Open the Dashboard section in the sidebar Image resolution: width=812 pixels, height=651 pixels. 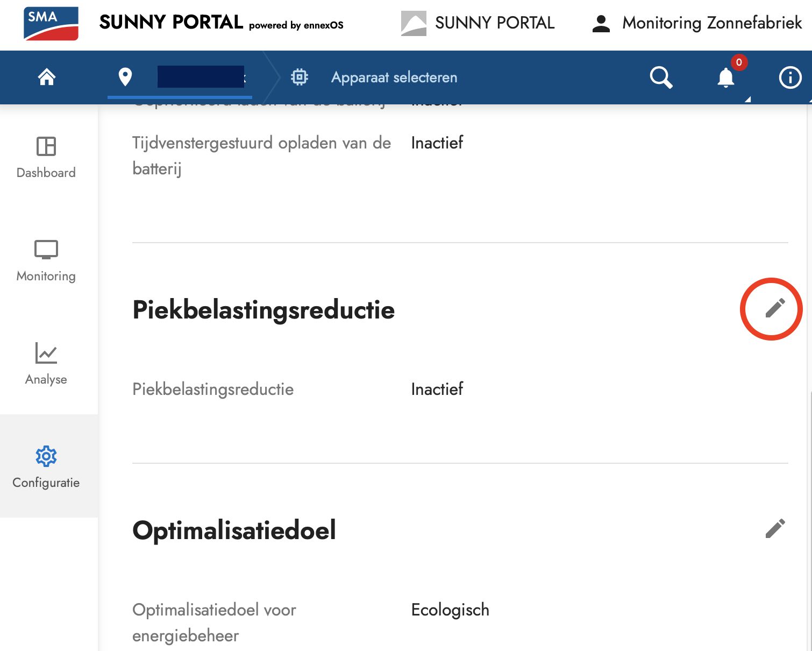pos(46,159)
